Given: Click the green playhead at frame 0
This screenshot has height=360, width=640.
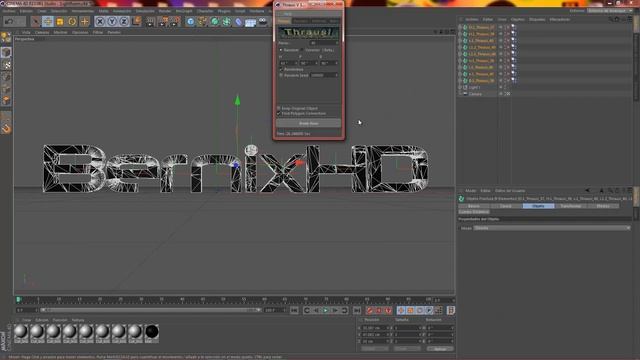Looking at the screenshot, I should [x=18, y=300].
